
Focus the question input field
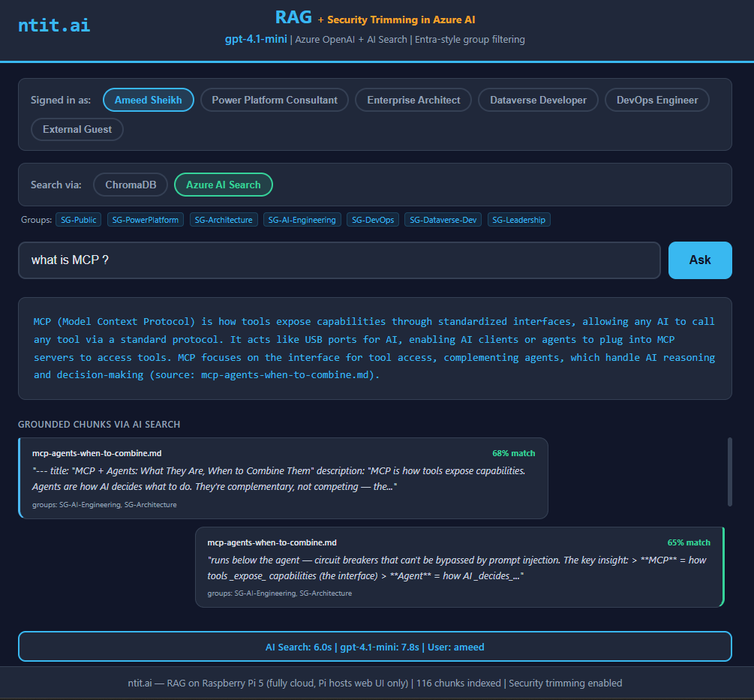click(x=339, y=260)
